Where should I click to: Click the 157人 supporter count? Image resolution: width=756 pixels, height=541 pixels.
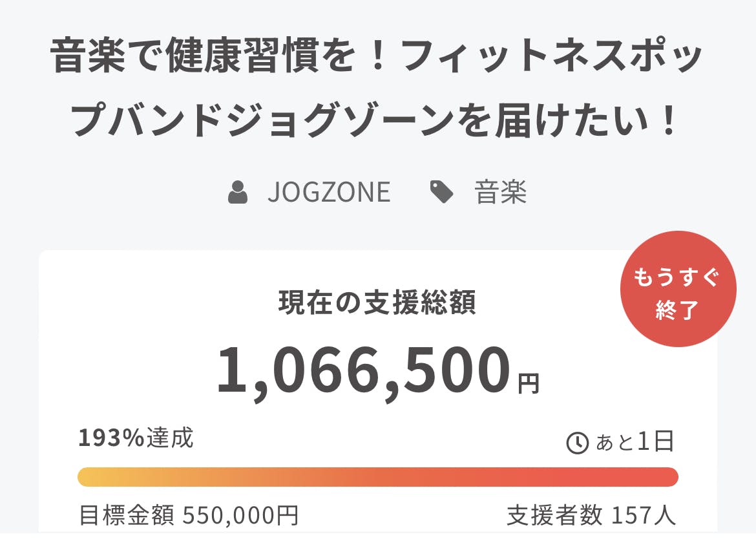(x=643, y=516)
